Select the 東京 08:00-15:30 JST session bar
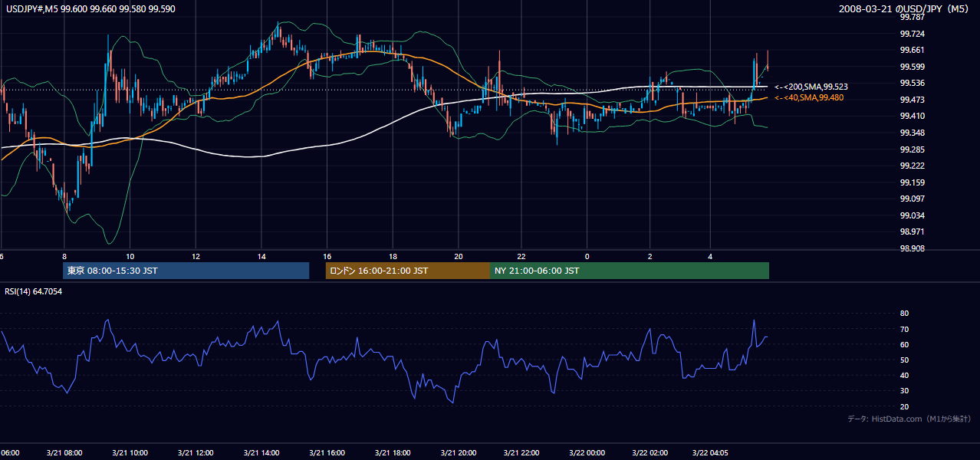Screen dimensions: 980x460 186,271
